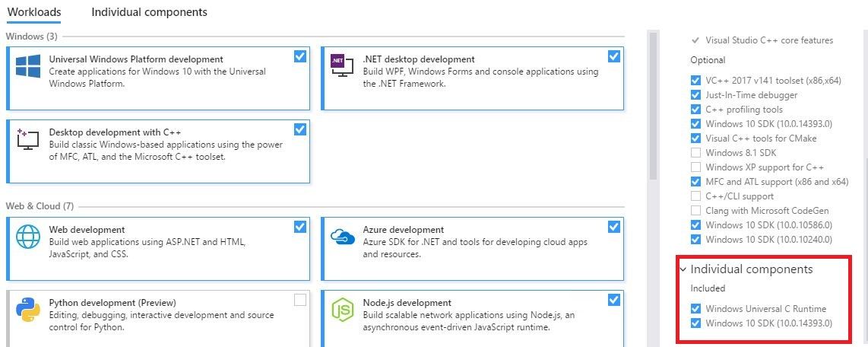Enable the C++/CLI support checkbox

point(695,196)
